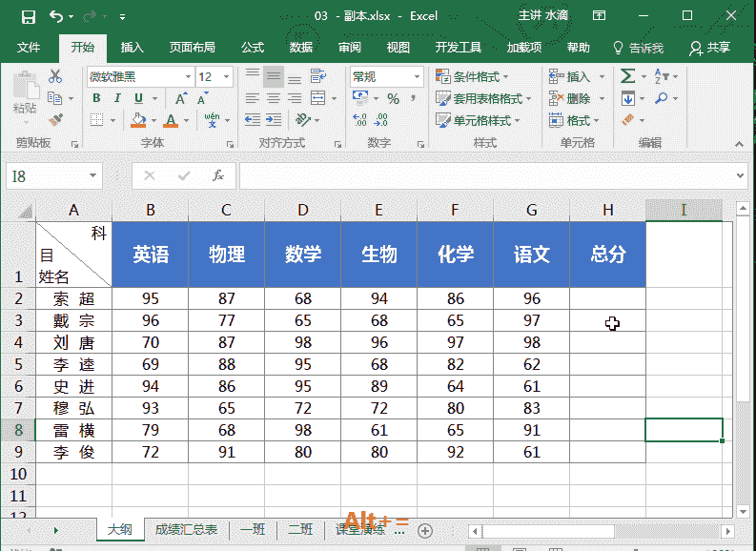This screenshot has height=551, width=756.
Task: Open the 成绩汇总表 sheet tab
Action: 186,530
